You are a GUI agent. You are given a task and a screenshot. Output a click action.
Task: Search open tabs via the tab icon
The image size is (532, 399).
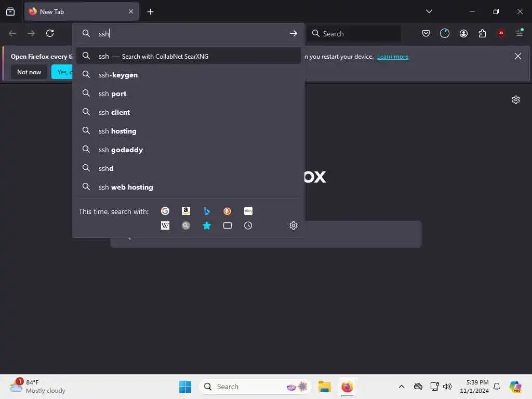228,225
